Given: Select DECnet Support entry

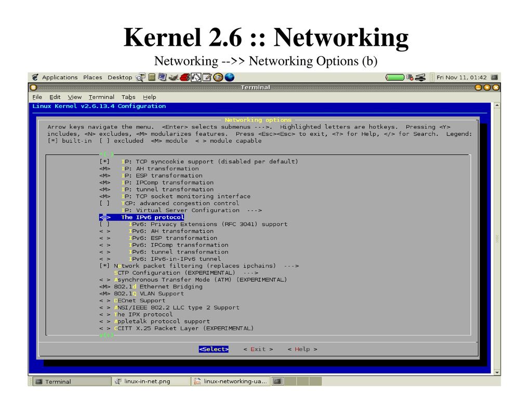Looking at the screenshot, I should click(132, 301).
